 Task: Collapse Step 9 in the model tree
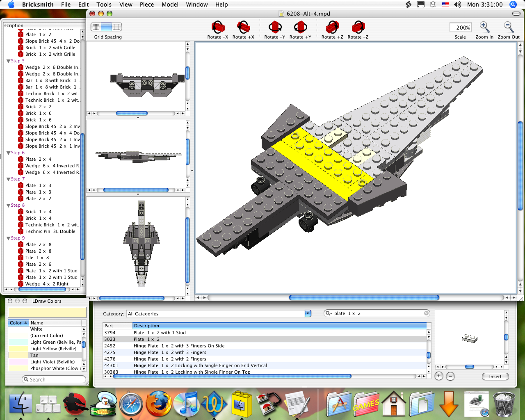[x=9, y=238]
